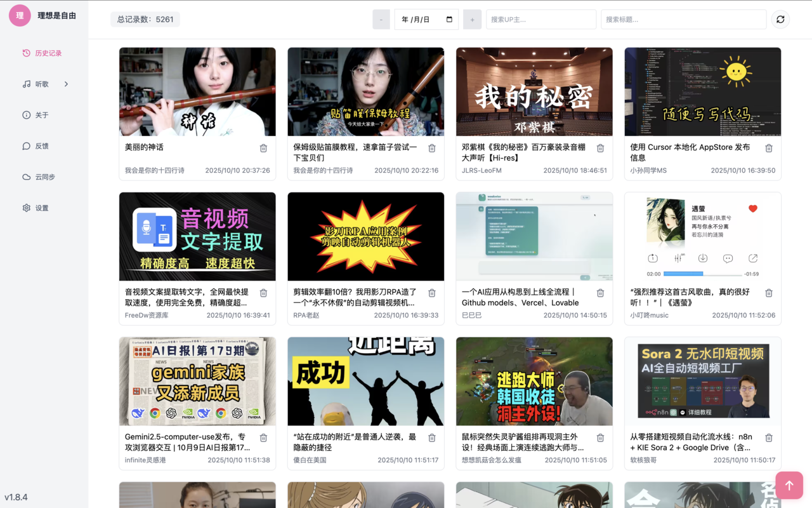Open the 音视频文字提取 thumbnail
Screen dimensions: 812x508
pos(197,236)
